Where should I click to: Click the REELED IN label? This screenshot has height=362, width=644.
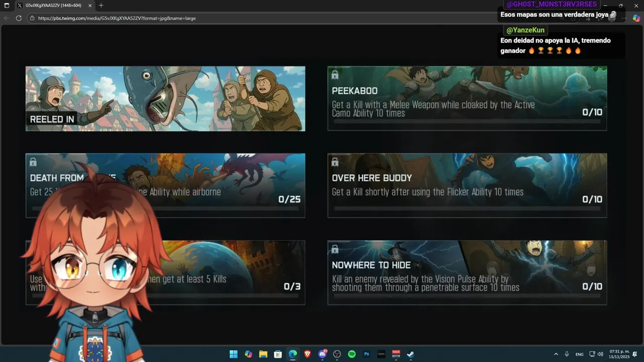(52, 119)
